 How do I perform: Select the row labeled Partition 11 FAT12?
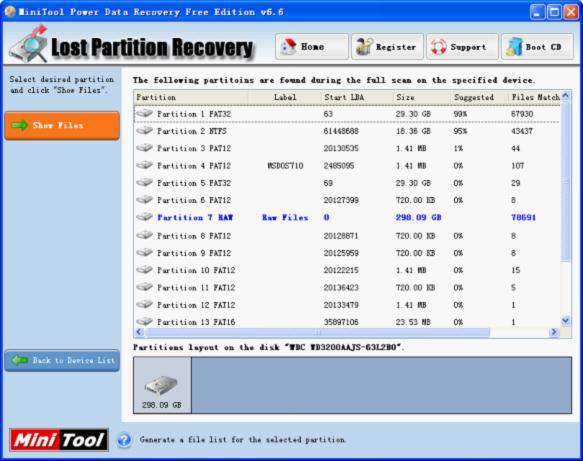tap(347, 287)
